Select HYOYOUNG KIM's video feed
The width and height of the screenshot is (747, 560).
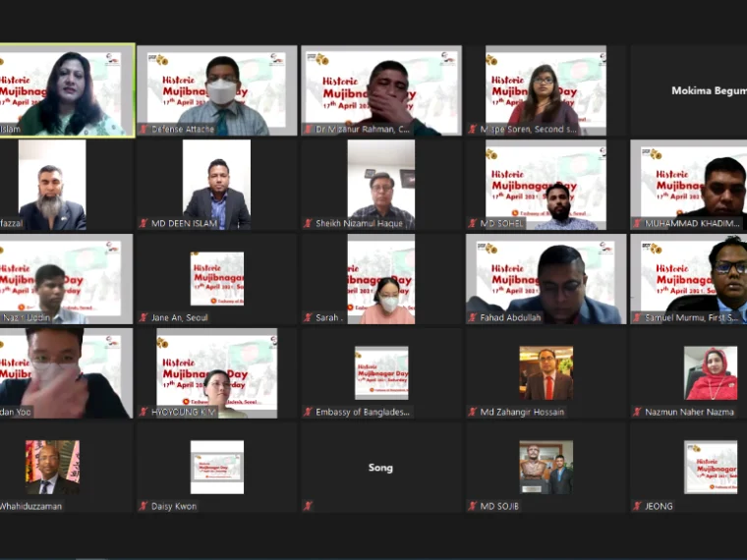(217, 373)
